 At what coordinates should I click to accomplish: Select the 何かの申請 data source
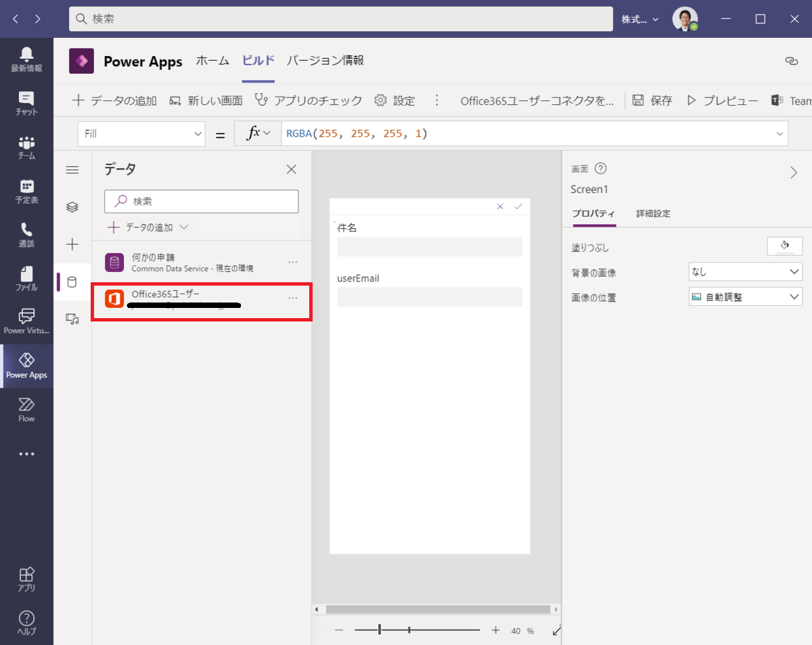tap(201, 263)
